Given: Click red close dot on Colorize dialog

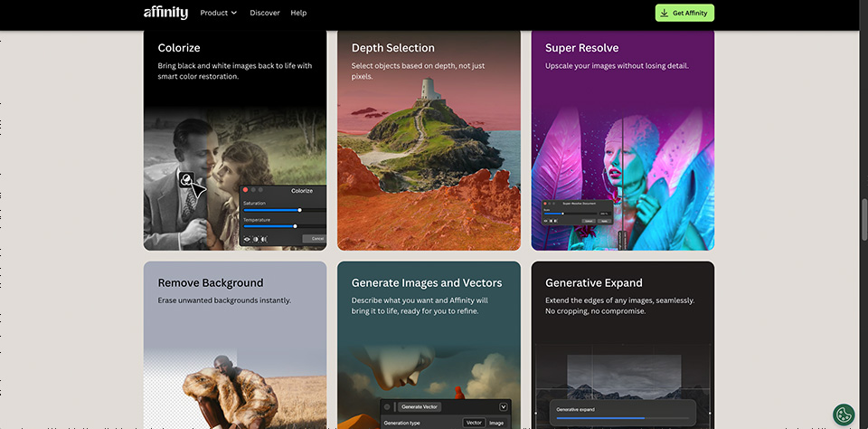Looking at the screenshot, I should pyautogui.click(x=246, y=190).
